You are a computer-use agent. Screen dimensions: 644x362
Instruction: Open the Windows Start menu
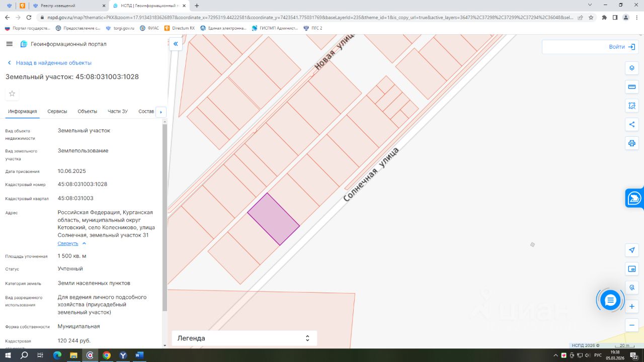click(x=8, y=355)
